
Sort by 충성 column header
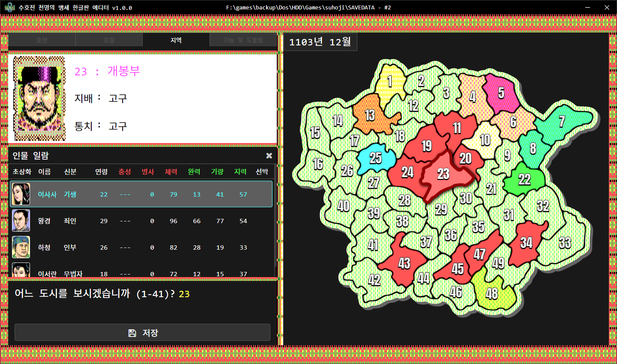[125, 172]
